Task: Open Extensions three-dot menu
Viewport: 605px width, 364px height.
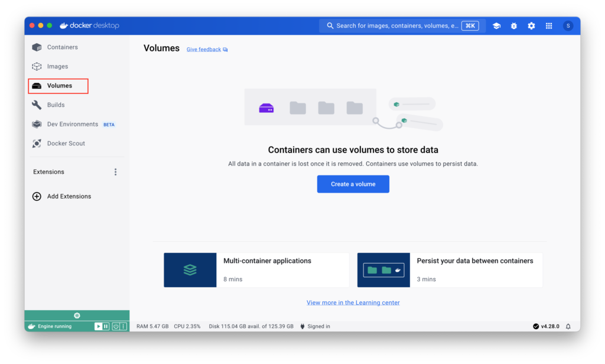Action: click(x=115, y=172)
